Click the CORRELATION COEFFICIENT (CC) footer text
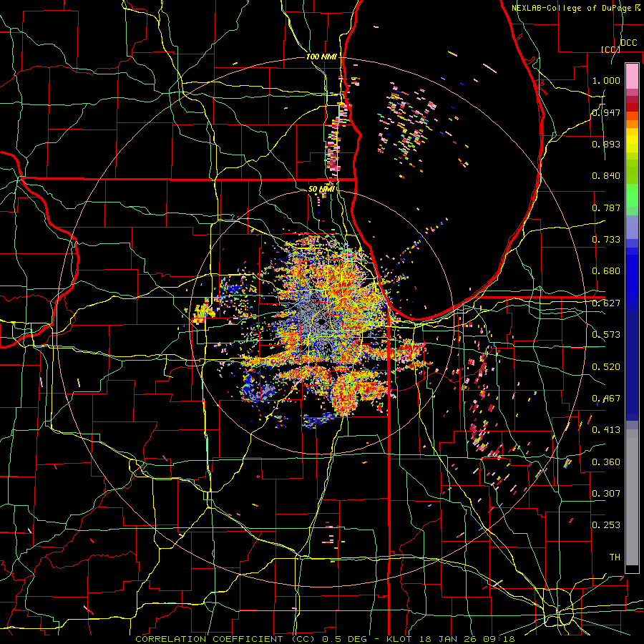 pos(225,639)
